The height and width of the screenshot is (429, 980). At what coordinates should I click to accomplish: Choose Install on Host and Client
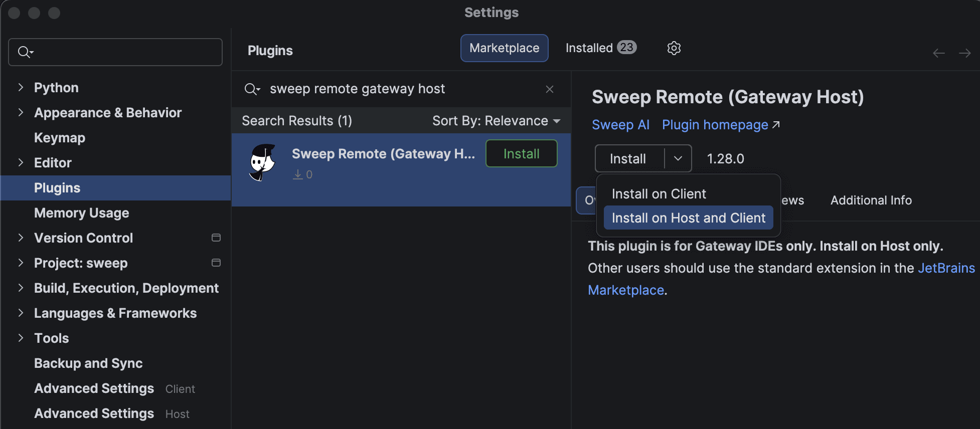[688, 218]
